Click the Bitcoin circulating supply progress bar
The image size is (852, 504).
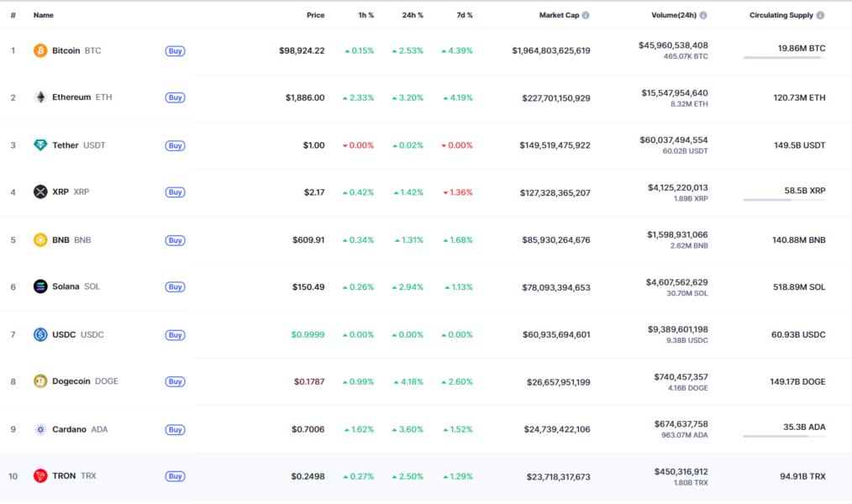tap(784, 58)
